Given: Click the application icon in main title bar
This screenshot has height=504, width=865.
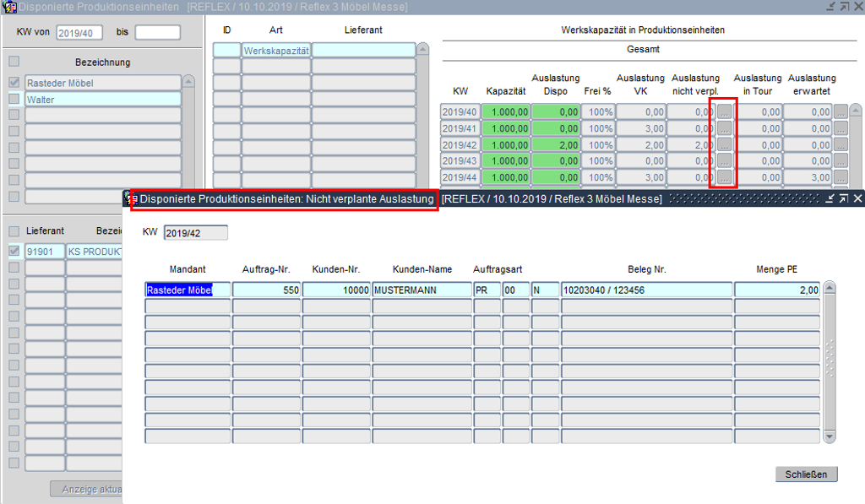Looking at the screenshot, I should 9,8.
